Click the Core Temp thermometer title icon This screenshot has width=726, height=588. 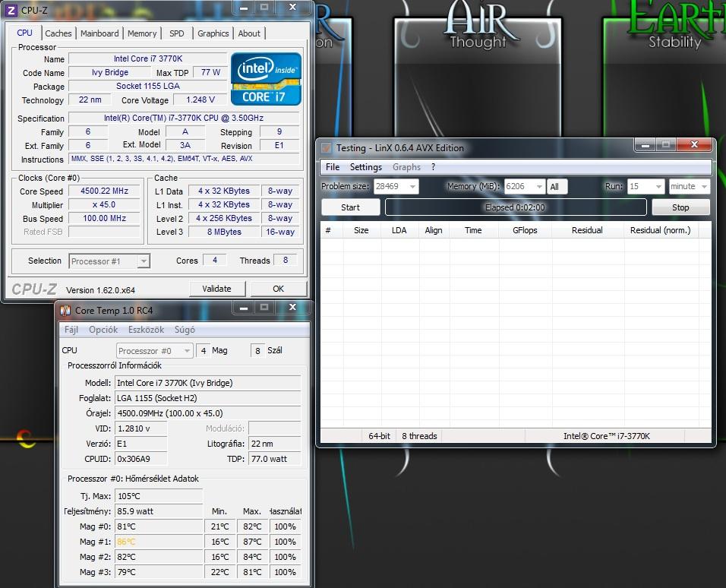[x=65, y=311]
